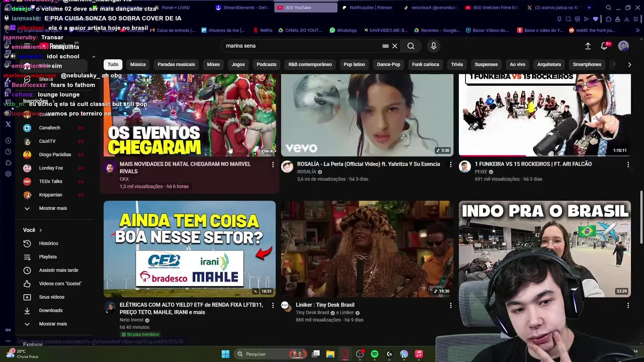Expand 'Você' section with lower 'Mostrar mais'
The image size is (644, 362).
[x=53, y=324]
